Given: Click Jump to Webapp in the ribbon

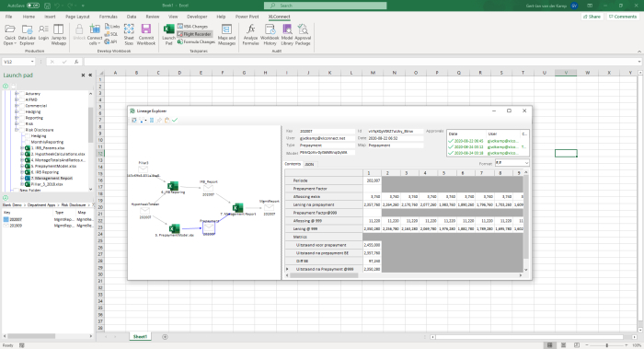Looking at the screenshot, I should click(59, 34).
